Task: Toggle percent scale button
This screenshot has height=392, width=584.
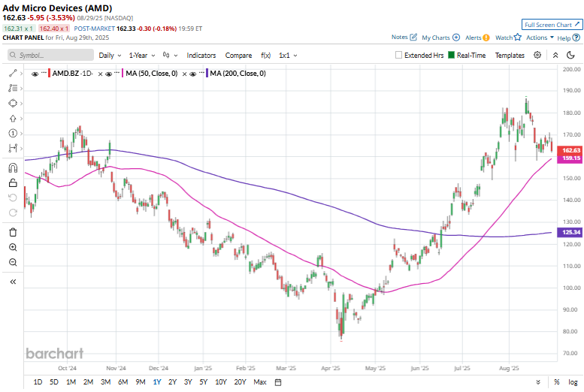Action: [x=557, y=382]
